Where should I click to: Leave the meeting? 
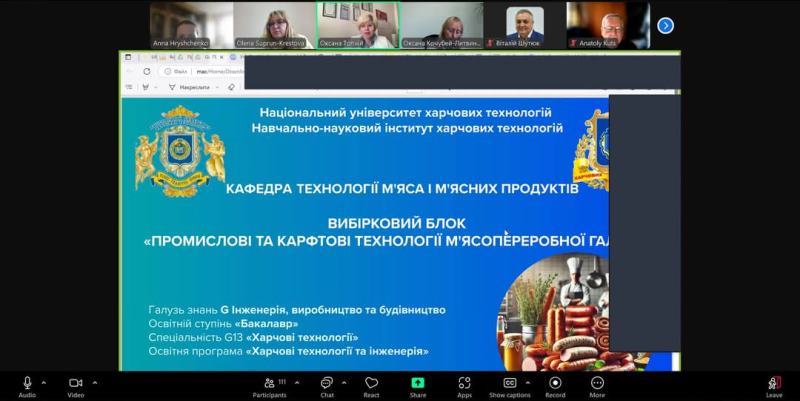pos(774,386)
